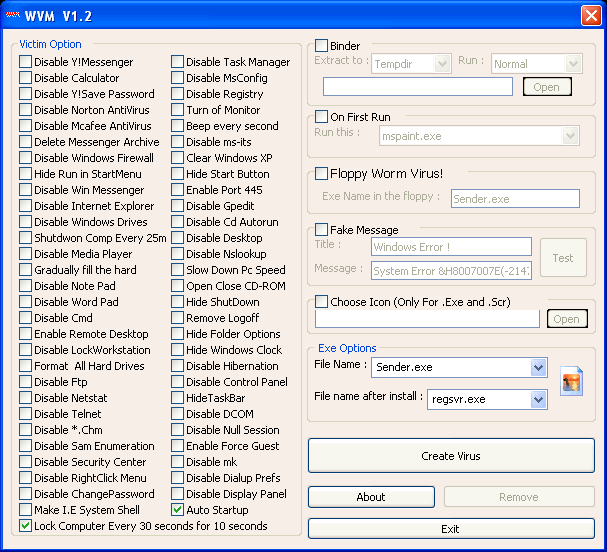
Task: Toggle the On First Run checkbox
Action: (322, 117)
